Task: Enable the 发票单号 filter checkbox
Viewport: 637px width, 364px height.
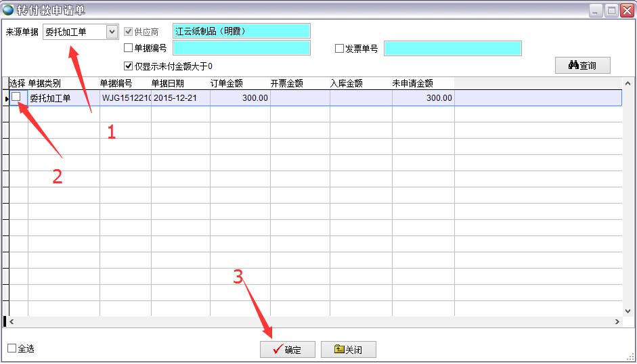Action: [x=340, y=49]
